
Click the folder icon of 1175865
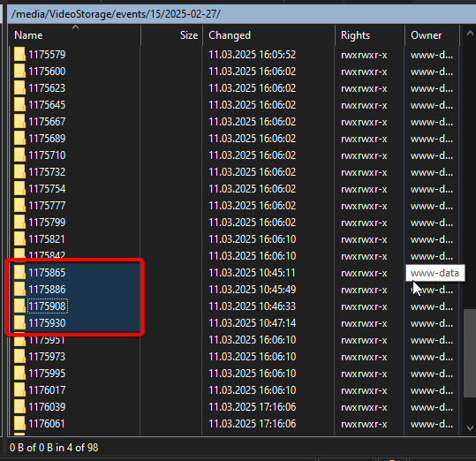(19, 273)
